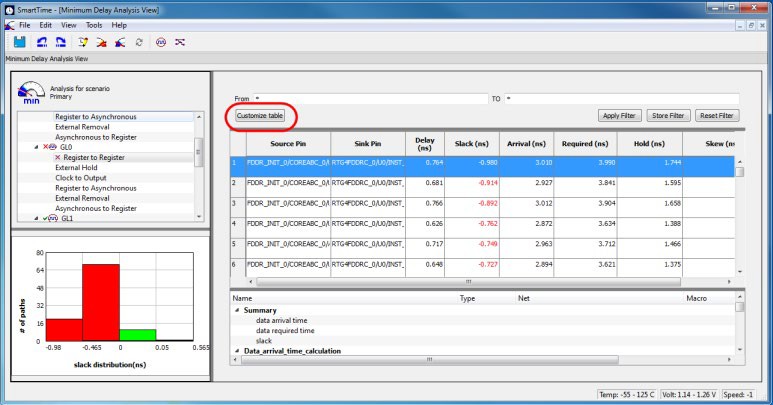
Task: Click the Reset Filter button
Action: pyautogui.click(x=716, y=116)
